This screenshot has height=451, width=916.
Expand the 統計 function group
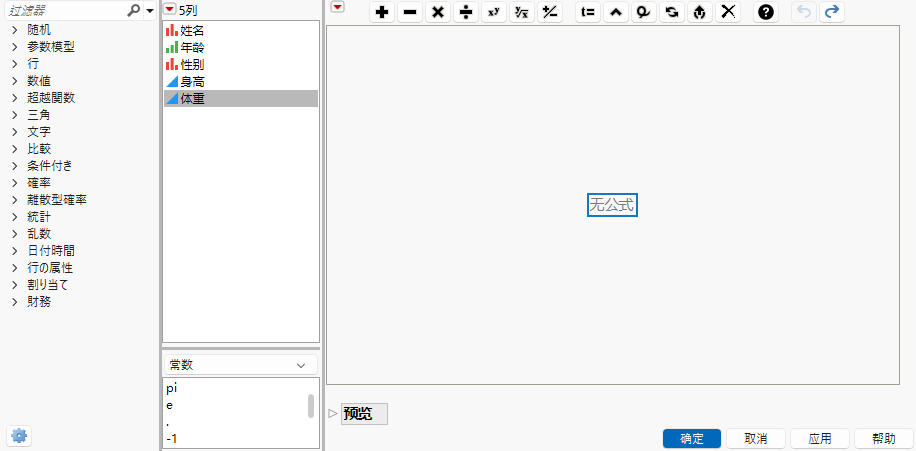click(x=15, y=217)
